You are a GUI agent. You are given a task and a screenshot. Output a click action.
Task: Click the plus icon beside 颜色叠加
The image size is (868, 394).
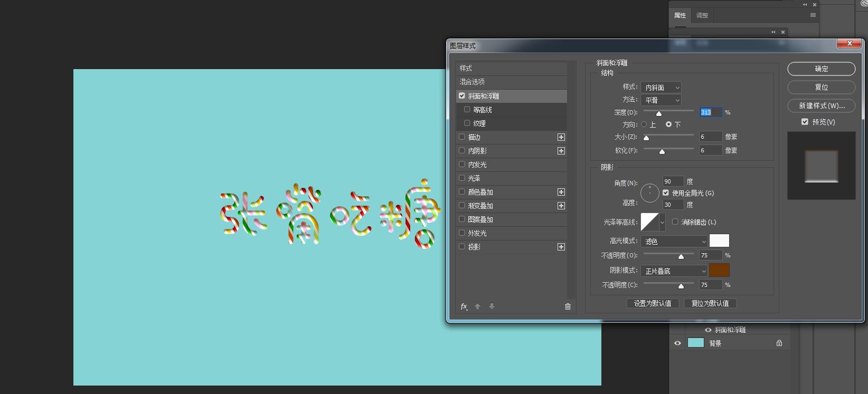561,192
